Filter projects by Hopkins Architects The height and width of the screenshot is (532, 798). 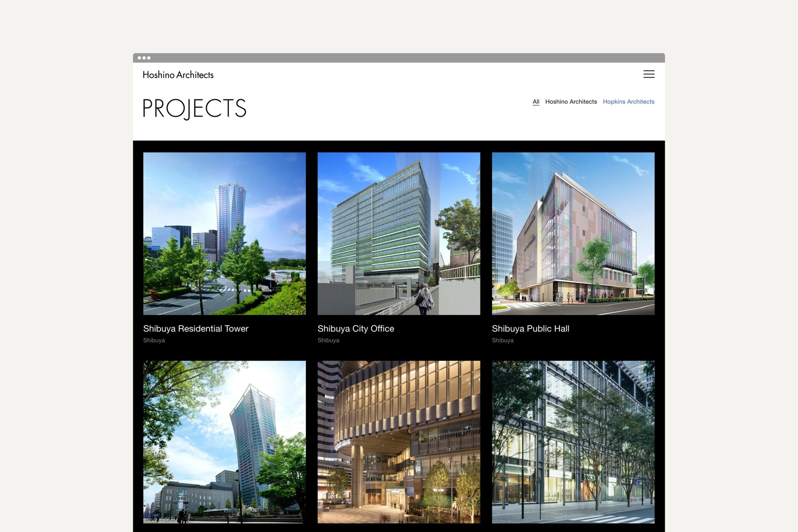tap(628, 101)
